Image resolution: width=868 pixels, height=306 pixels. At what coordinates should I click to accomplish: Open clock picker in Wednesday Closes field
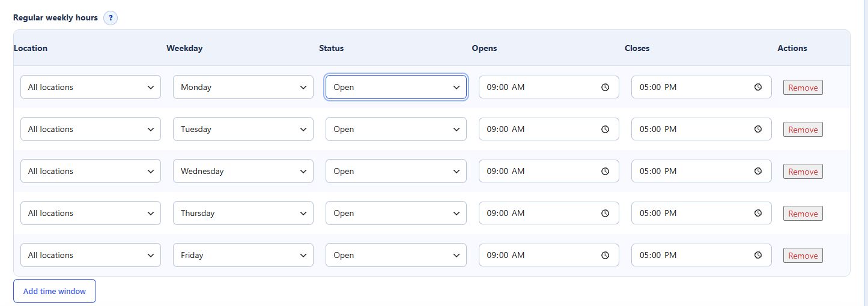click(x=758, y=171)
